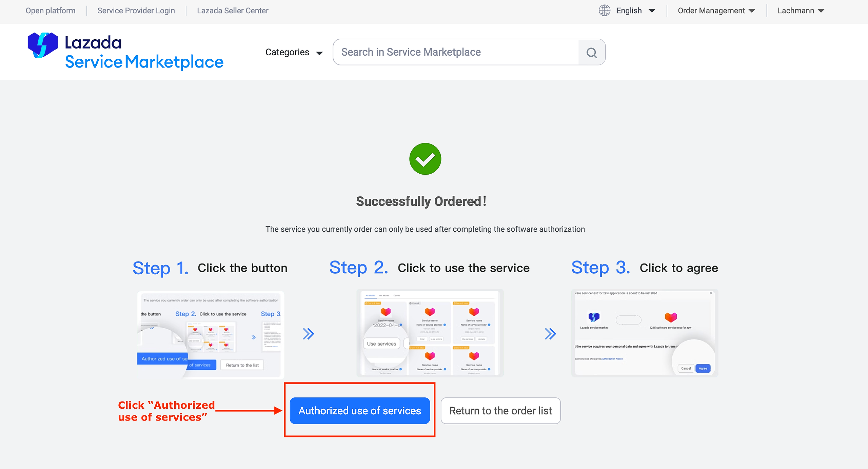
Task: Go to Service Provider Login
Action: pyautogui.click(x=136, y=11)
